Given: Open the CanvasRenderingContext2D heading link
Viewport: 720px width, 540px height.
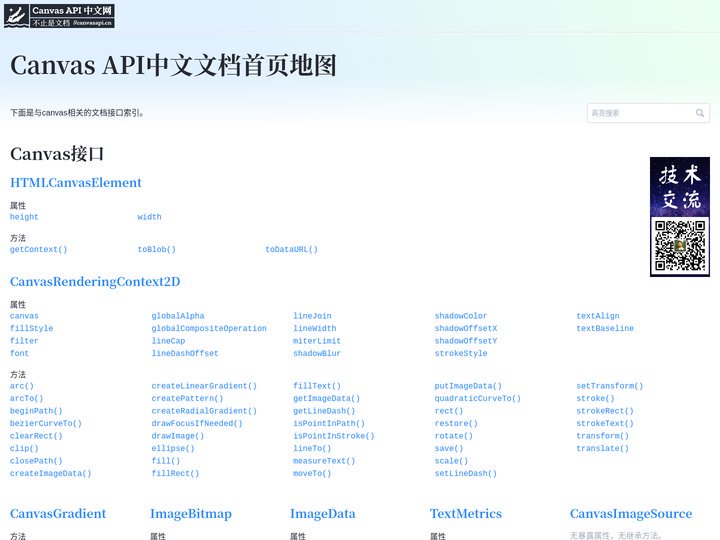Looking at the screenshot, I should click(x=95, y=281).
